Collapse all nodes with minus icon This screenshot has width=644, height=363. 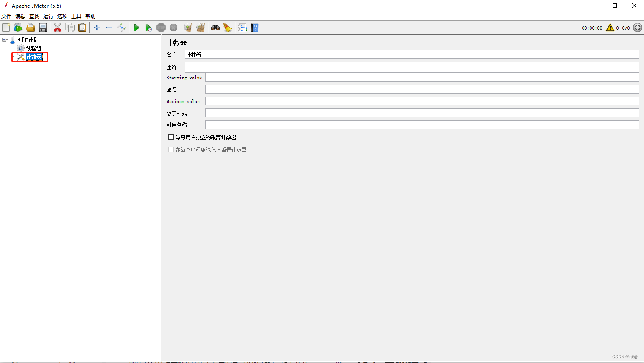[x=109, y=28]
